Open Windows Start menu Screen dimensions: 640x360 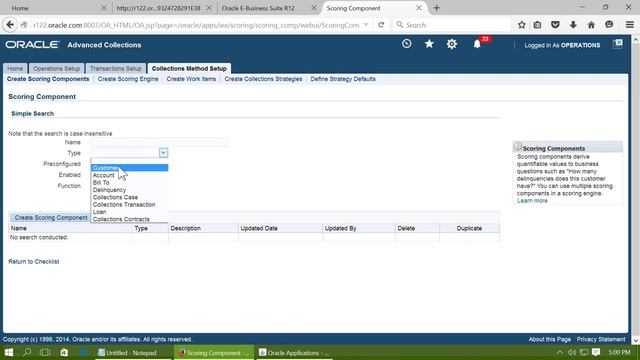(x=9, y=352)
